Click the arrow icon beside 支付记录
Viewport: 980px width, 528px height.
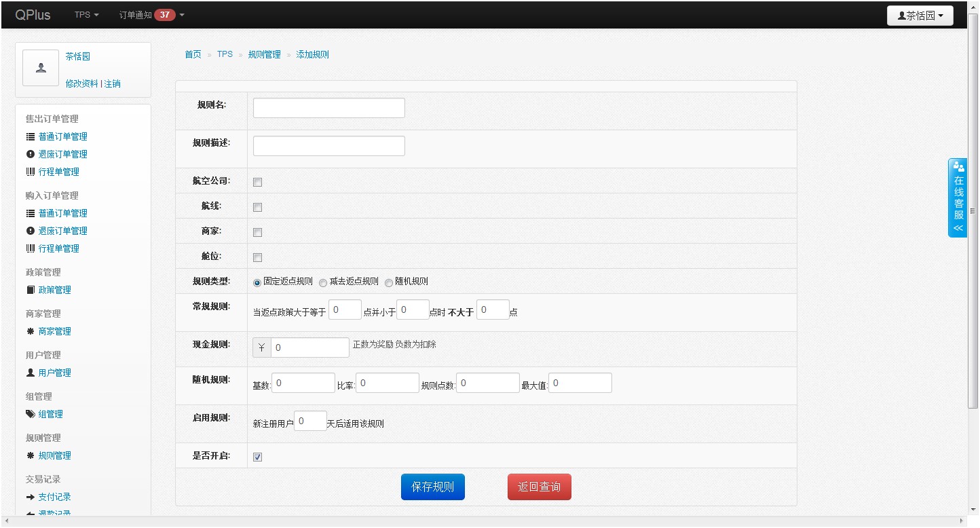coord(31,497)
